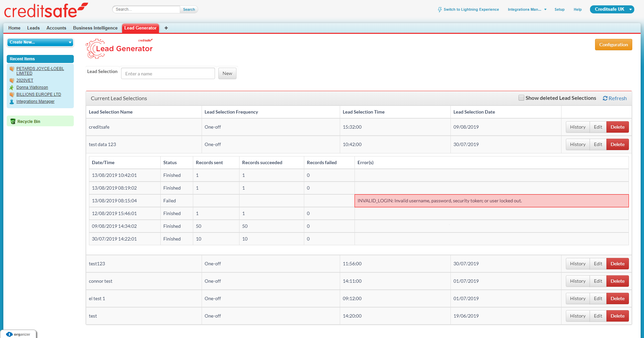
Task: Click the Donna Watkinson lead icon
Action: pos(12,88)
